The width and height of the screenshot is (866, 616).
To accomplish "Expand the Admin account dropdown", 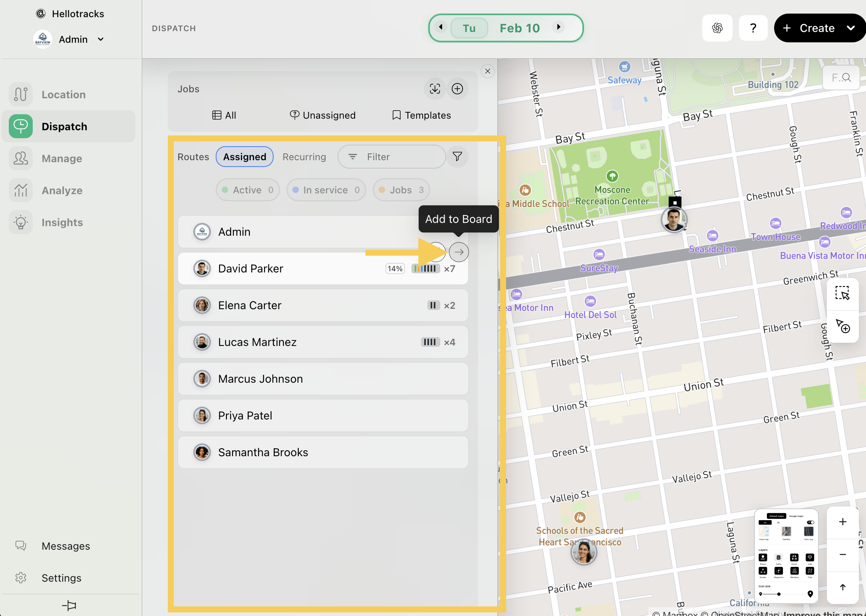I will coord(101,39).
